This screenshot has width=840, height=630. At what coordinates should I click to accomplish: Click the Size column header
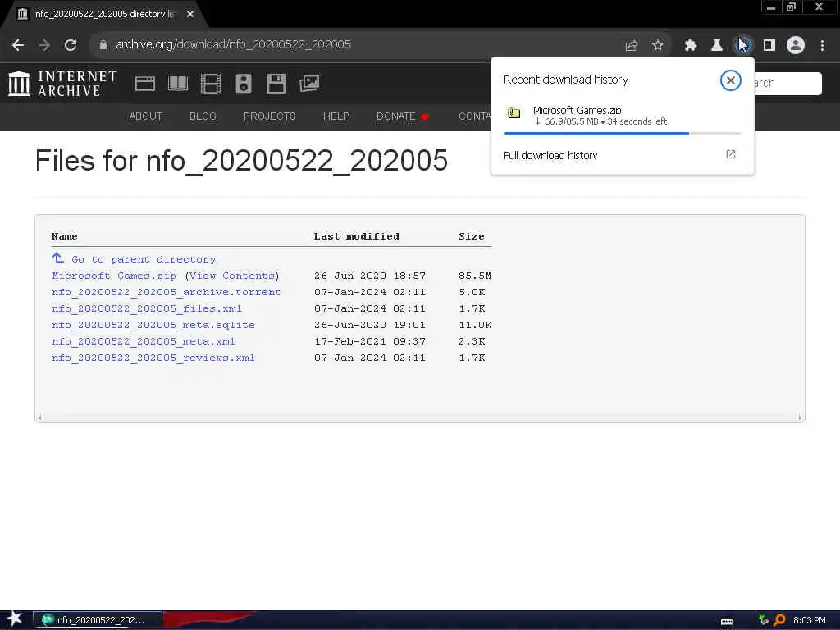472,236
